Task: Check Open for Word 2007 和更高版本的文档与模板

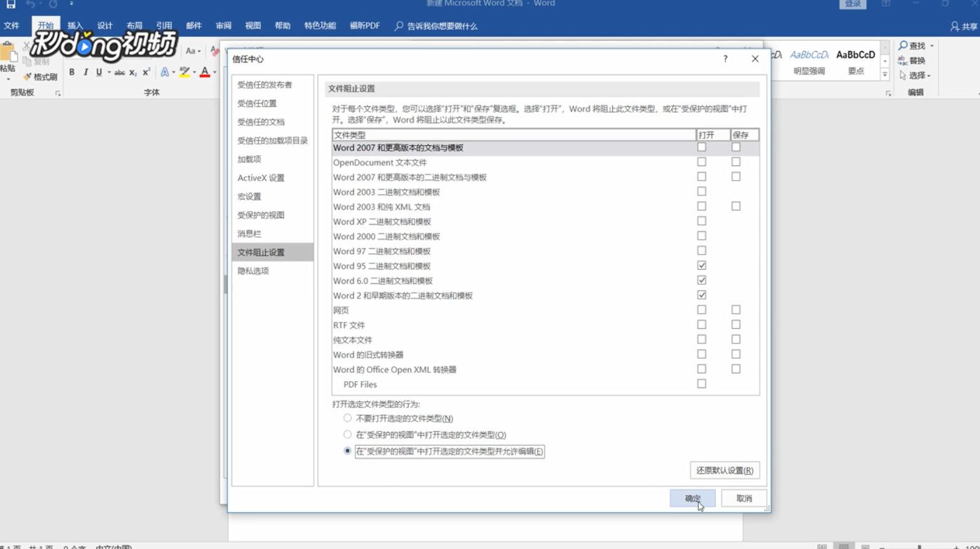Action: point(701,147)
